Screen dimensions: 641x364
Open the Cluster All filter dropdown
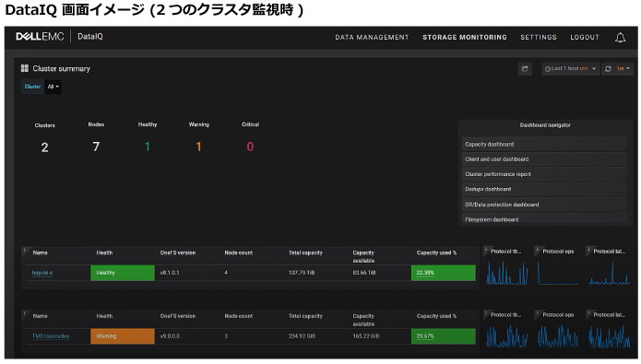coord(53,87)
